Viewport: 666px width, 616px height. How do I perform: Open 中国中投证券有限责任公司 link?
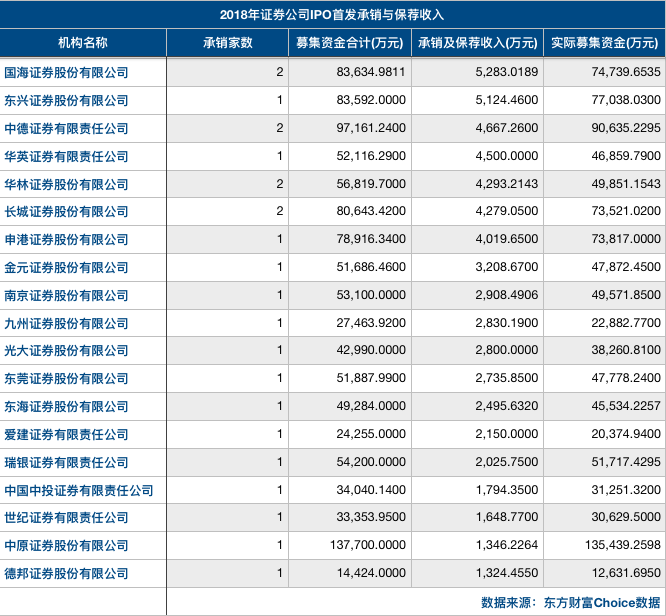79,491
